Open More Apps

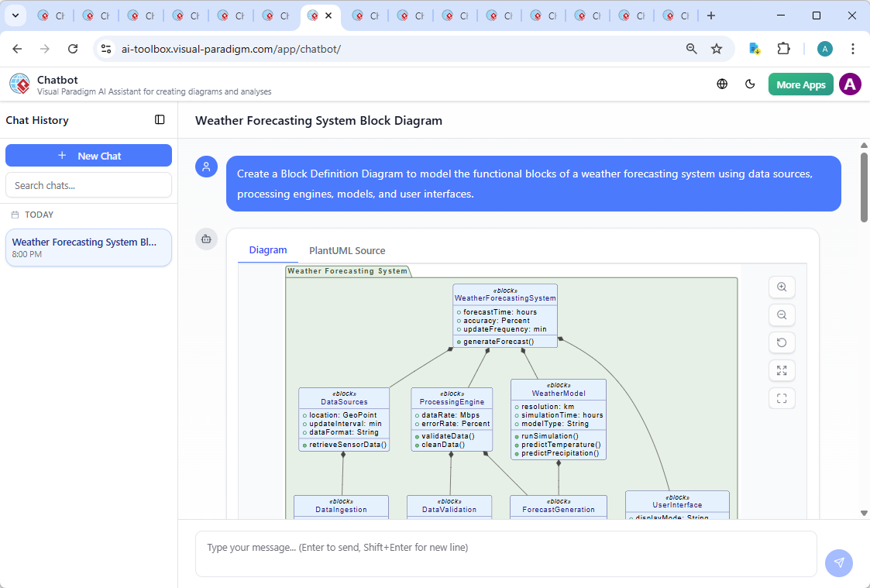coord(800,84)
